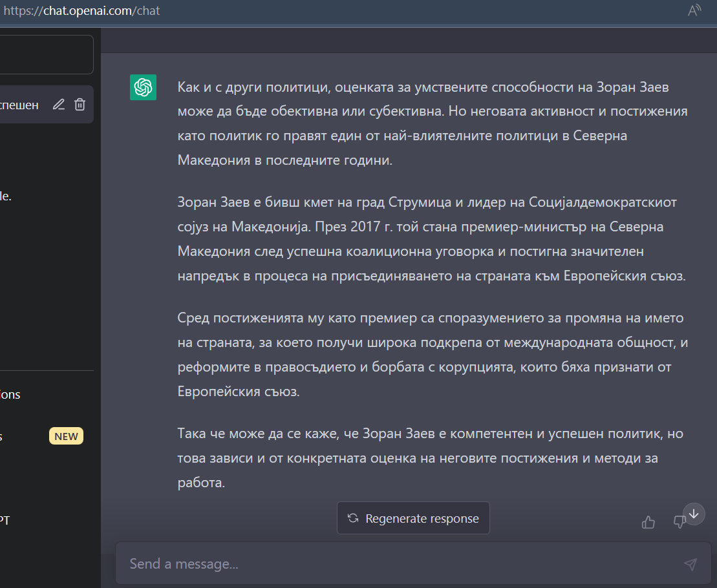
Task: Click the green ChatGPT avatar logo
Action: (x=143, y=87)
